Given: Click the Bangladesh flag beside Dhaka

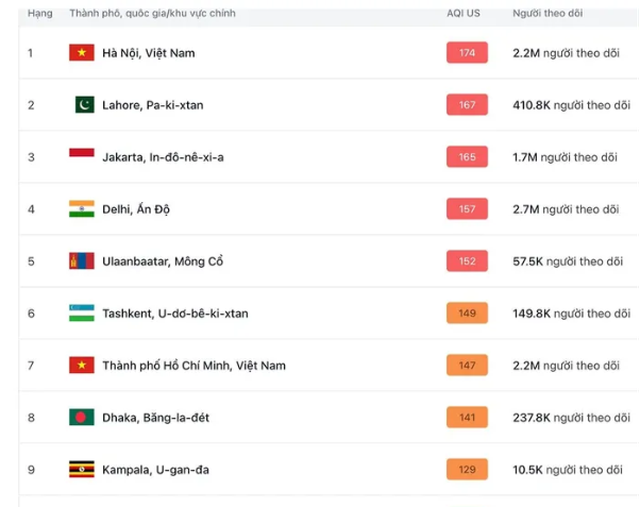Looking at the screenshot, I should click(x=82, y=417).
